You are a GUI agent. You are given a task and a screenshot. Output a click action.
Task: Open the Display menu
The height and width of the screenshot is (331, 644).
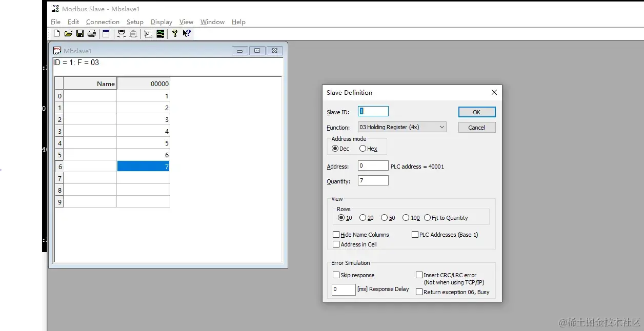point(162,22)
